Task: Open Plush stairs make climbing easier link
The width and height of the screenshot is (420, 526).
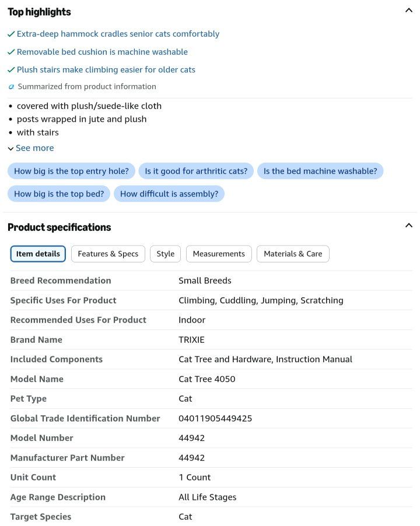Action: point(106,70)
